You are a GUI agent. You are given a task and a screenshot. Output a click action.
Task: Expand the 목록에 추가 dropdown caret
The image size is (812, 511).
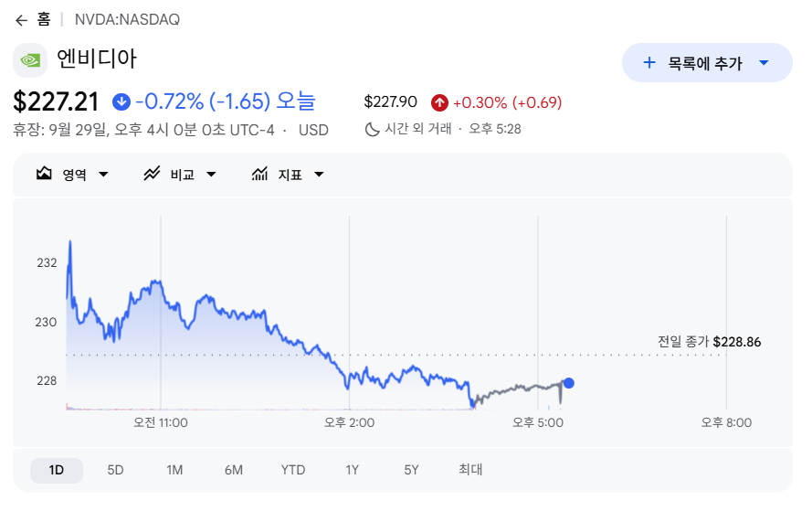pyautogui.click(x=764, y=63)
